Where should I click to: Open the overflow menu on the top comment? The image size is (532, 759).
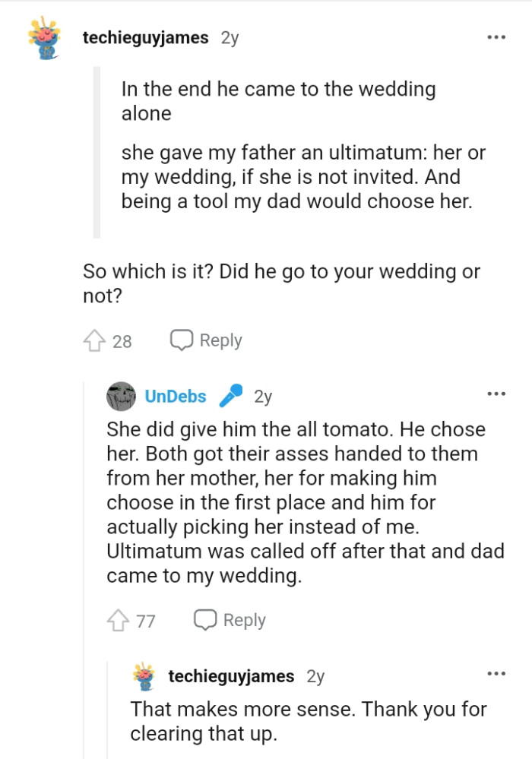[496, 36]
